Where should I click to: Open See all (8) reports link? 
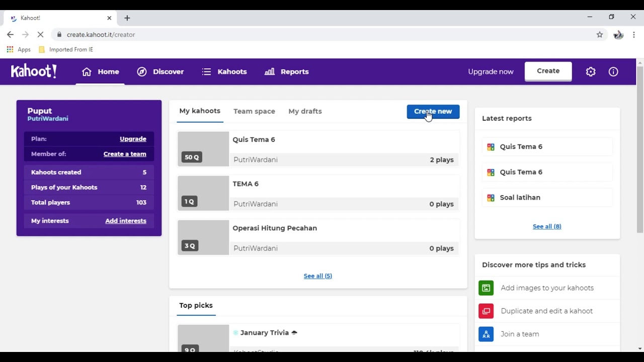point(547,226)
